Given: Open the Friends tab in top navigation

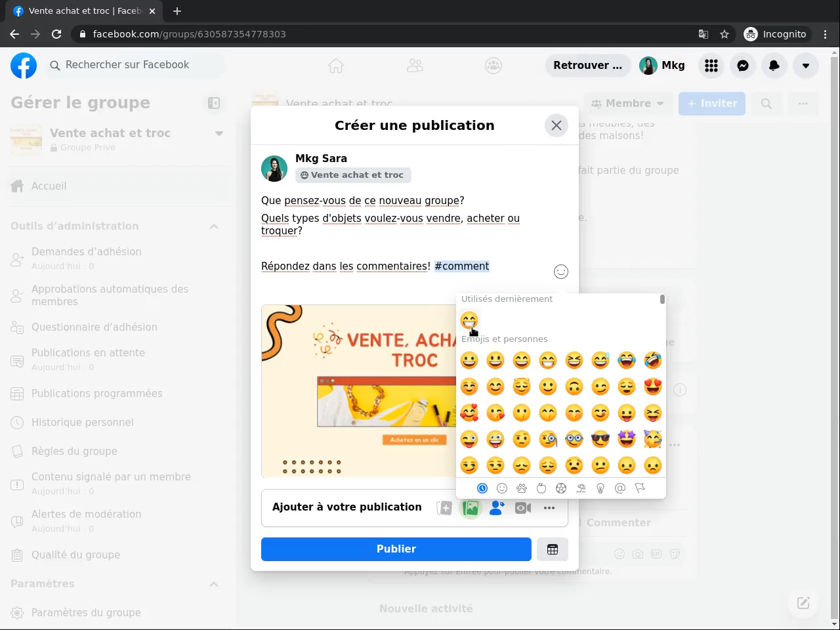Looking at the screenshot, I should [x=415, y=66].
